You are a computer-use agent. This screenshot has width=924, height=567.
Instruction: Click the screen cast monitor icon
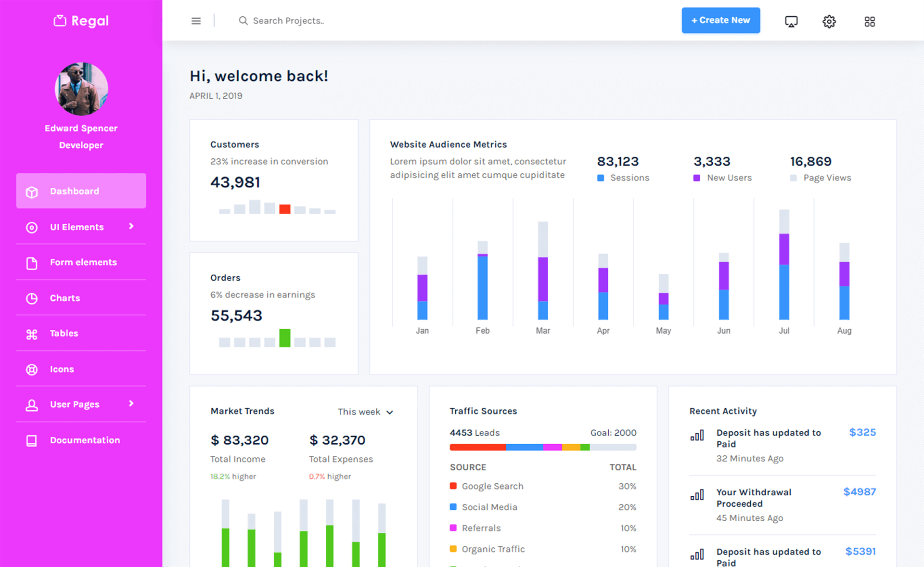791,21
